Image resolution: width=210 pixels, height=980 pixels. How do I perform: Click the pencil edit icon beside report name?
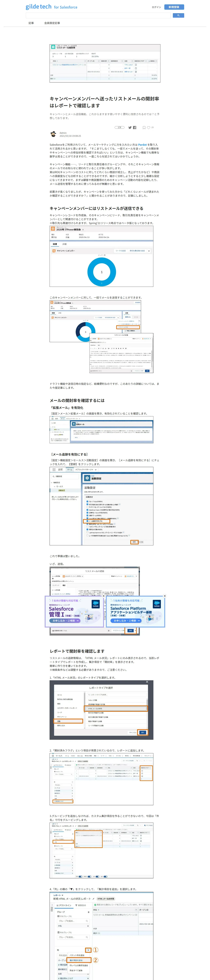(x=93, y=899)
